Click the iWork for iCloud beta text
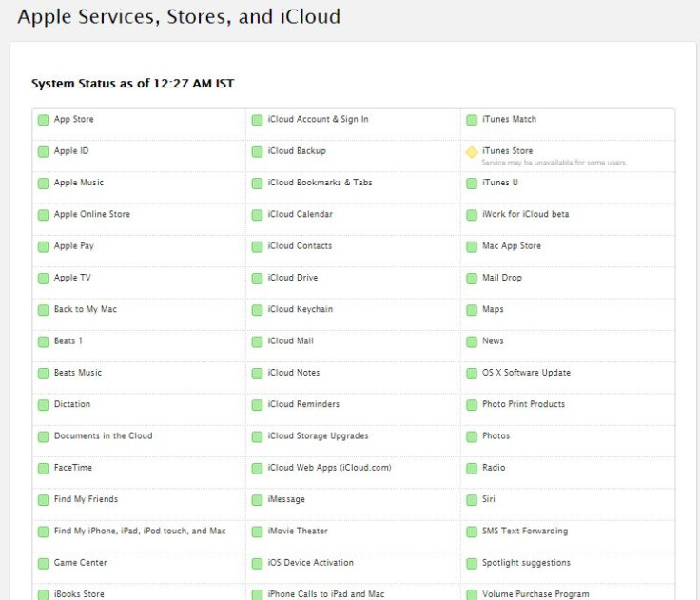This screenshot has height=600, width=700. (x=525, y=214)
